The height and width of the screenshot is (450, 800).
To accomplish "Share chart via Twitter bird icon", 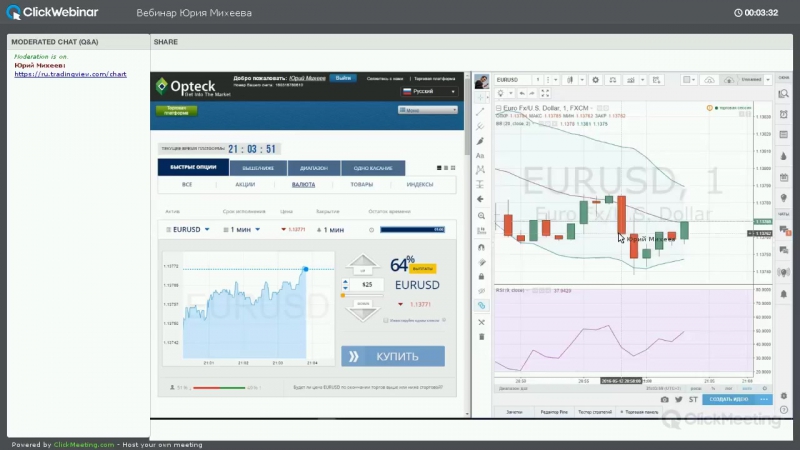I will [x=679, y=399].
